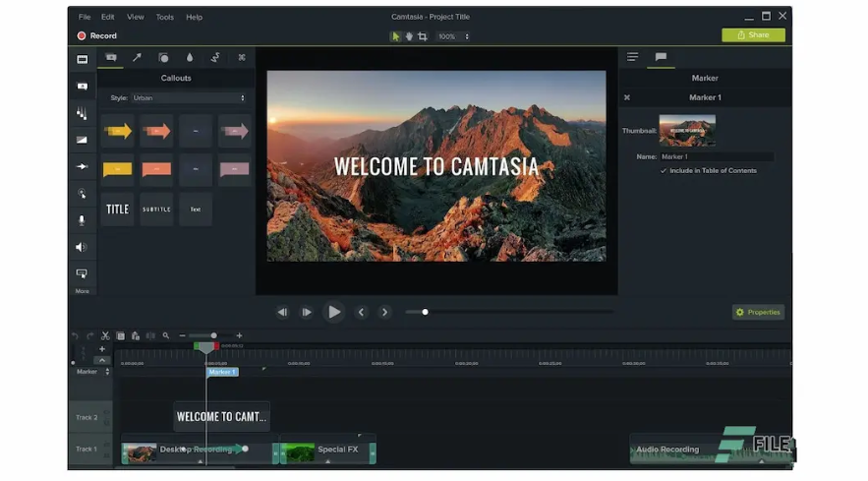The height and width of the screenshot is (481, 868).
Task: Open the Transitions diagonal-rectangle icon in the sidebar
Action: 82,140
